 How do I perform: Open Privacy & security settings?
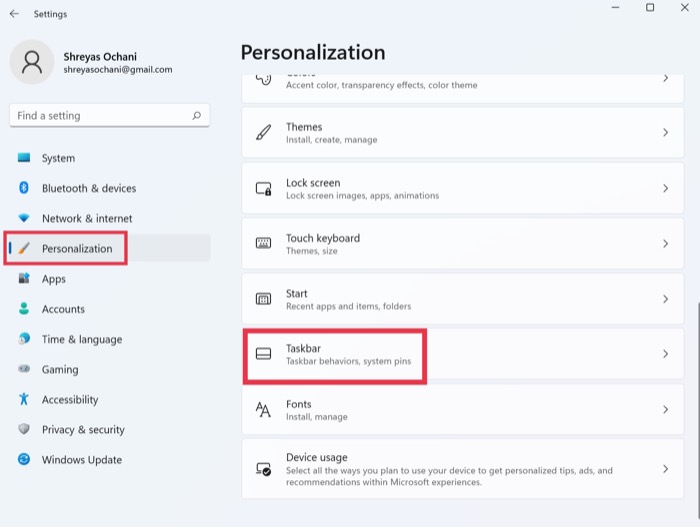coord(83,429)
